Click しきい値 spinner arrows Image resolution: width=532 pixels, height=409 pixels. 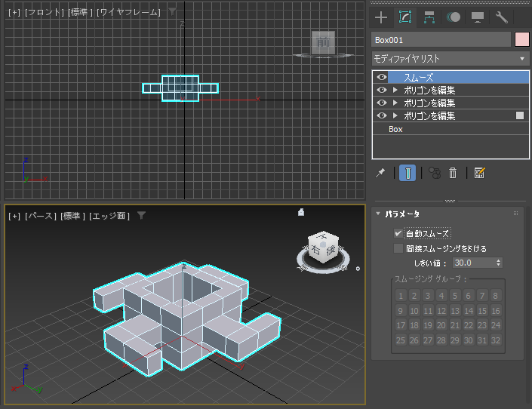(x=498, y=263)
